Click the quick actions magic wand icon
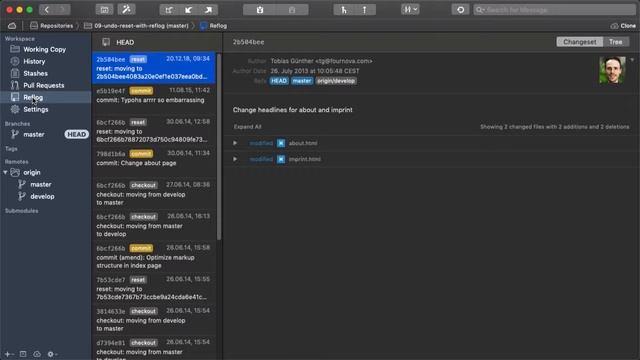Image resolution: width=640 pixels, height=360 pixels. [x=127, y=10]
